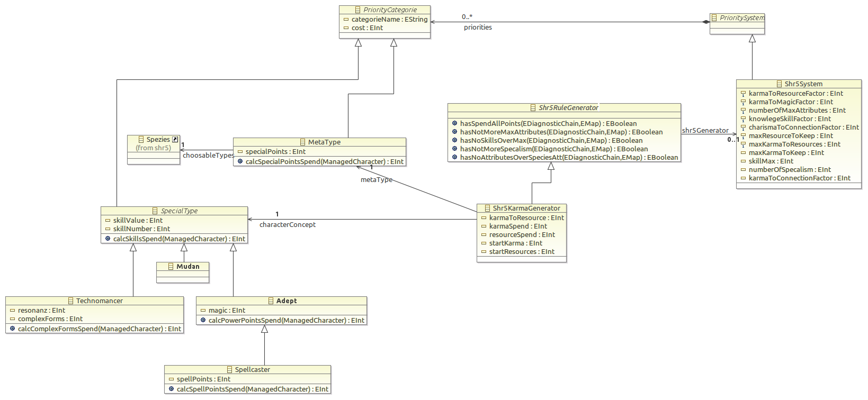Click the operation icon beside calcSpellPointsSpend
The height and width of the screenshot is (400, 868).
point(172,389)
